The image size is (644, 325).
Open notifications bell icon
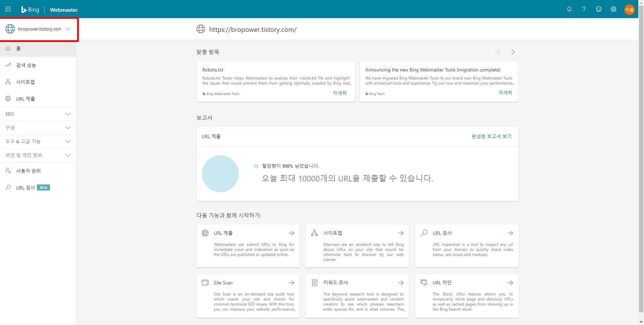[569, 9]
